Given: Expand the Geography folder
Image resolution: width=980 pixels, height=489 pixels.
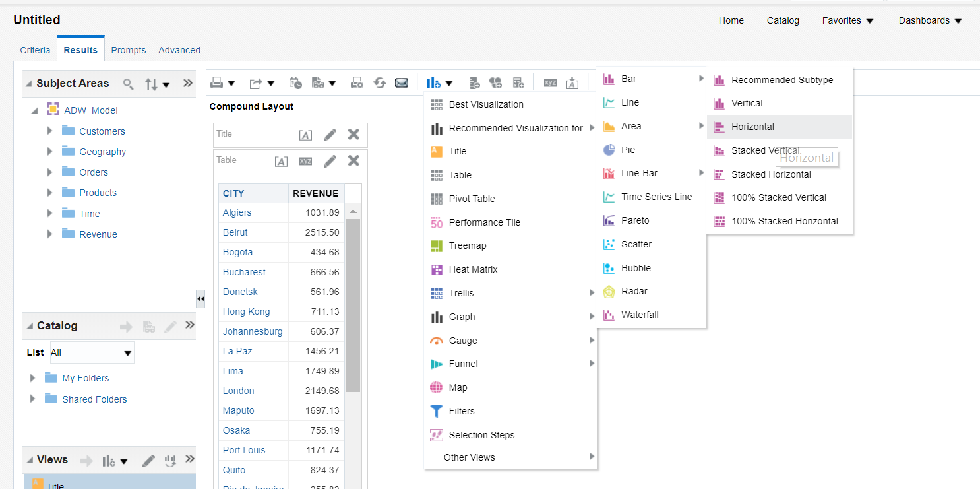Looking at the screenshot, I should tap(49, 152).
